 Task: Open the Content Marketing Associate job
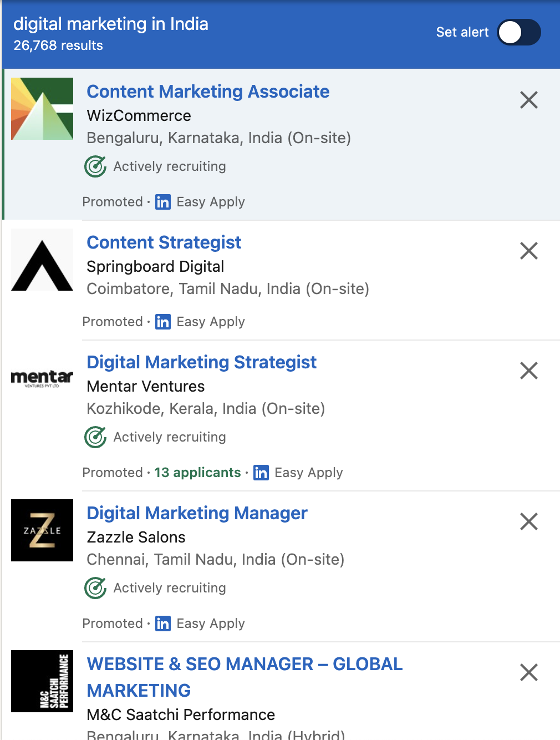208,92
